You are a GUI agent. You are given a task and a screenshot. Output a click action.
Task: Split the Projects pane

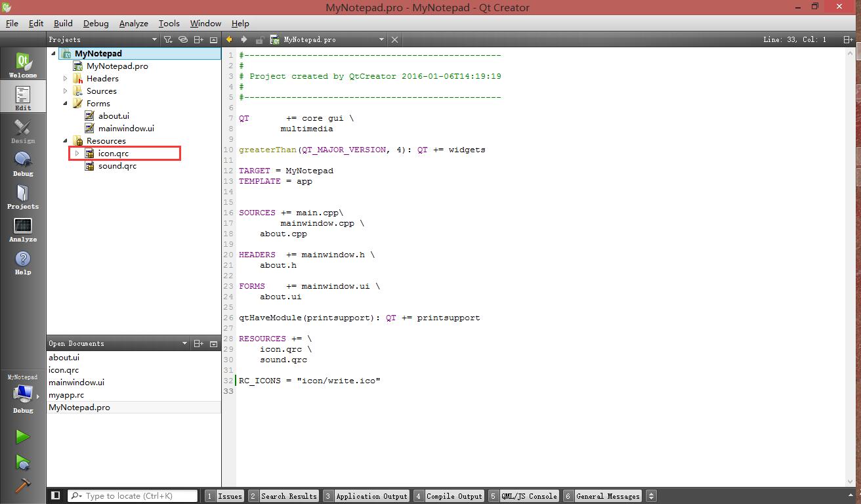pyautogui.click(x=199, y=39)
